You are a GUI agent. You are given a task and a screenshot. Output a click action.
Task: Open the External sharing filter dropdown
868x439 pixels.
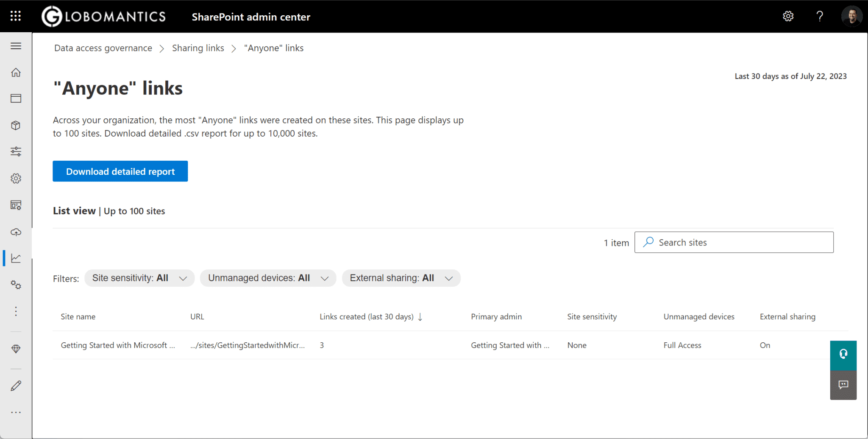pos(401,278)
